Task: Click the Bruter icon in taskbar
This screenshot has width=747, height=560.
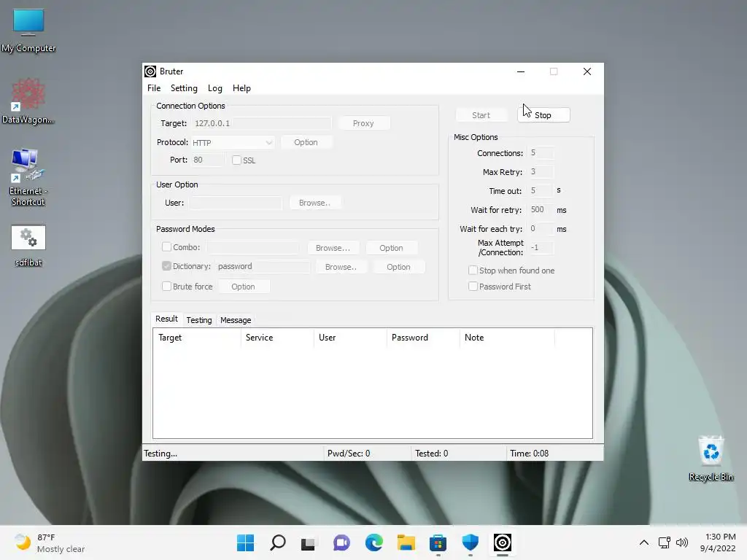Action: (x=502, y=542)
